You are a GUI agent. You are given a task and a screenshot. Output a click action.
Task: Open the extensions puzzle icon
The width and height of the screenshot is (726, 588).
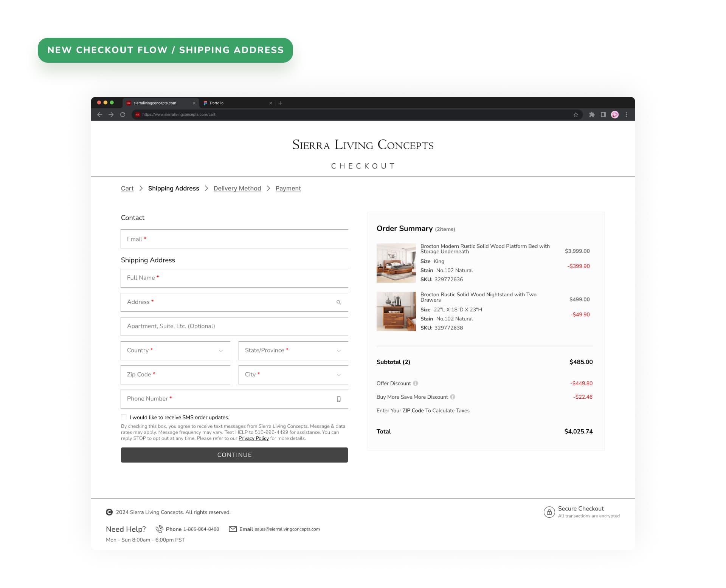tap(592, 115)
